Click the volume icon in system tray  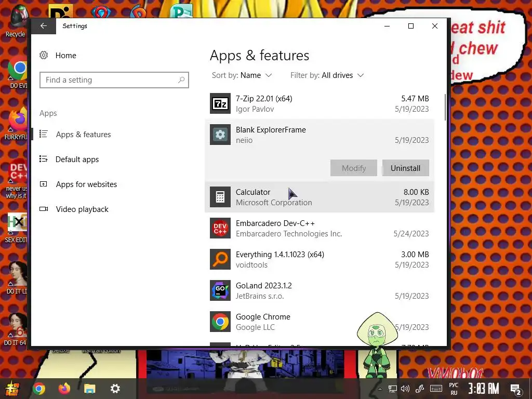[x=405, y=389]
